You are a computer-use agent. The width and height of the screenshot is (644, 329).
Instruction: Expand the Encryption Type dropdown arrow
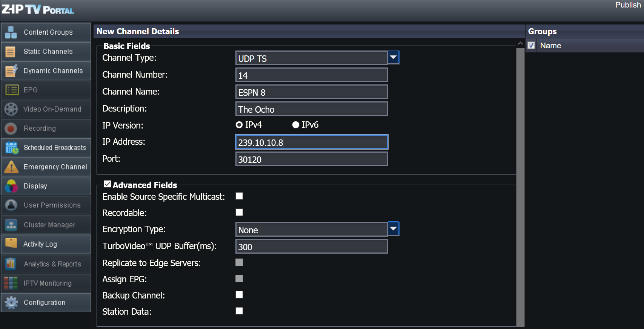pos(393,229)
